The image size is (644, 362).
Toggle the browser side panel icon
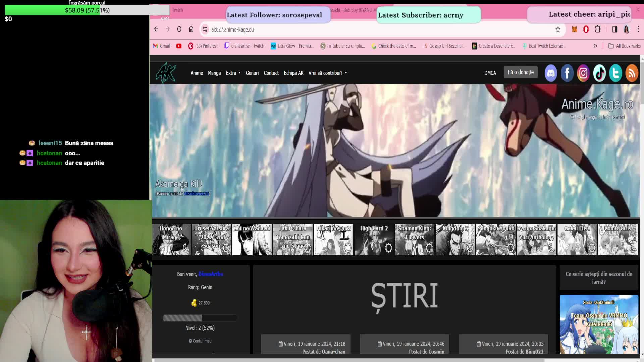614,29
